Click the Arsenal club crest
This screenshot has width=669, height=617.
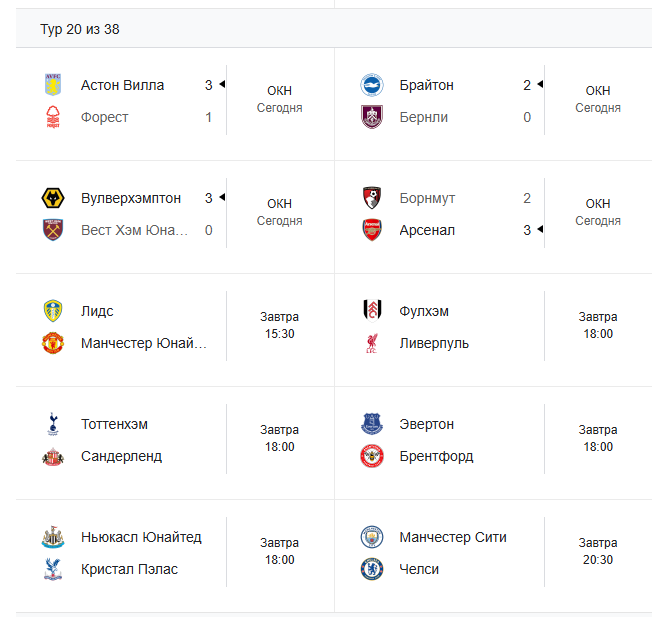click(x=372, y=230)
